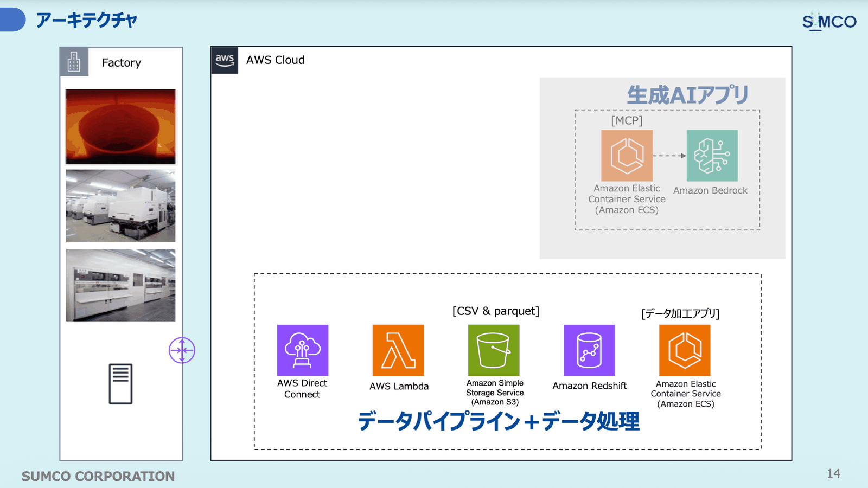Open the factory machines photo
This screenshot has width=868, height=488.
[120, 206]
